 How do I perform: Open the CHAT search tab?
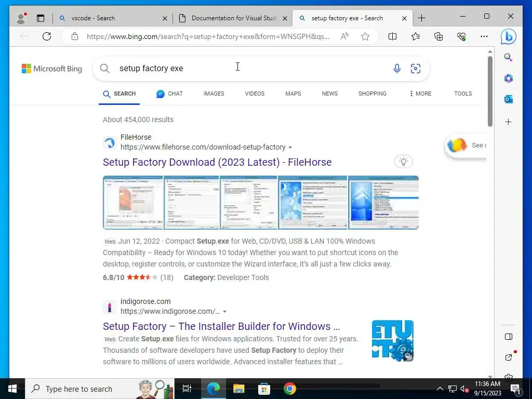point(169,94)
